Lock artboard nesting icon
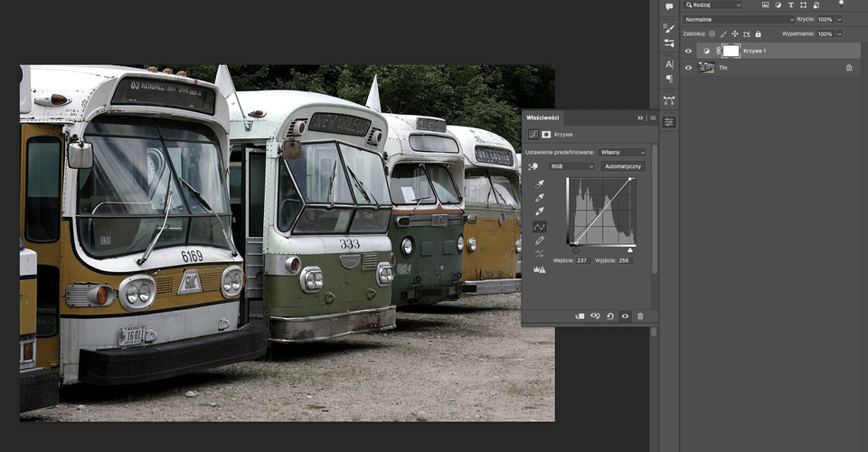 (x=747, y=33)
